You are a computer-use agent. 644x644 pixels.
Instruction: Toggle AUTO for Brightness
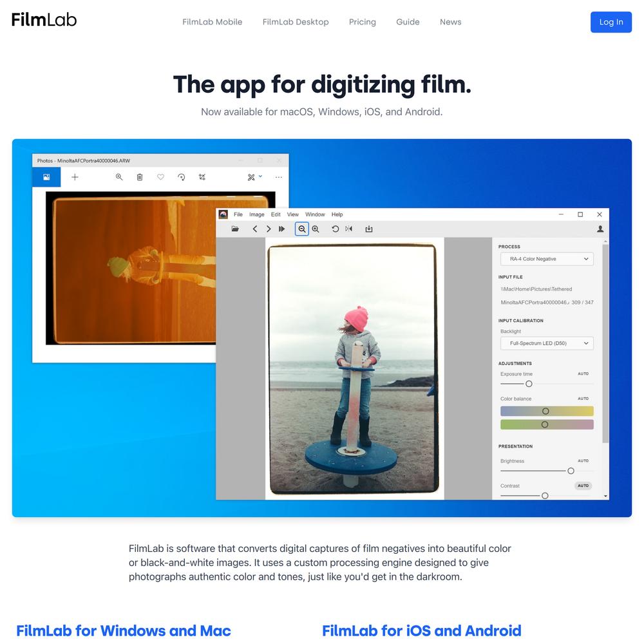583,461
